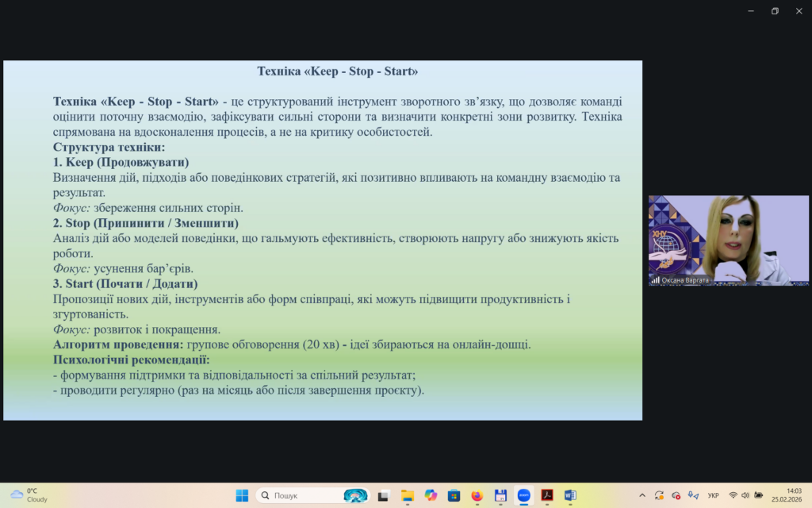Open the Cloudy weather widget
812x508 pixels.
coord(28,495)
